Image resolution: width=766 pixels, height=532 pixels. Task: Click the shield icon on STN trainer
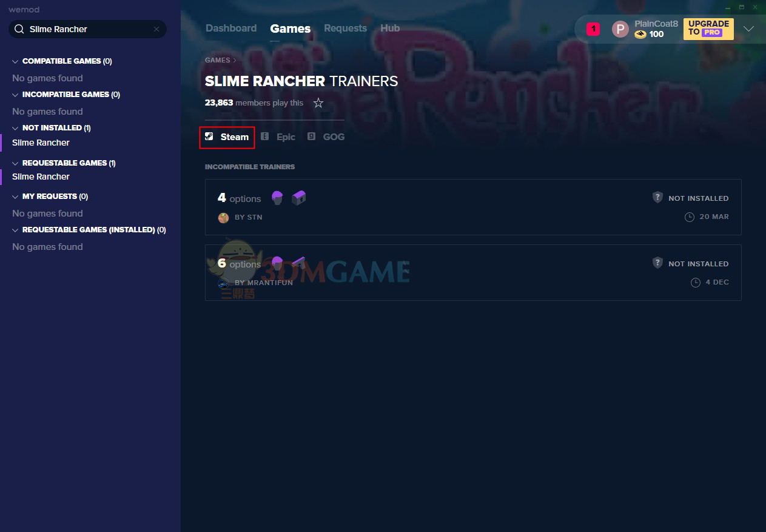pos(657,198)
